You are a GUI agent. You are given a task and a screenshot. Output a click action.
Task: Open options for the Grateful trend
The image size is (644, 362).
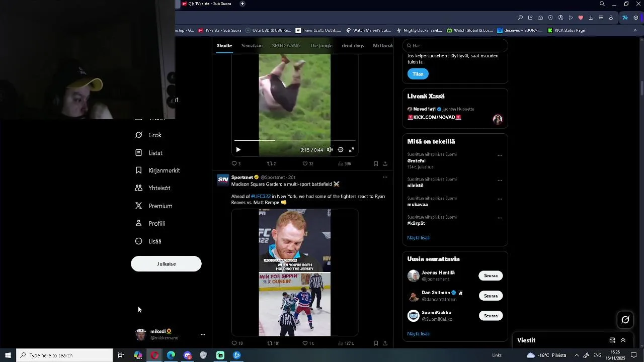tap(500, 156)
